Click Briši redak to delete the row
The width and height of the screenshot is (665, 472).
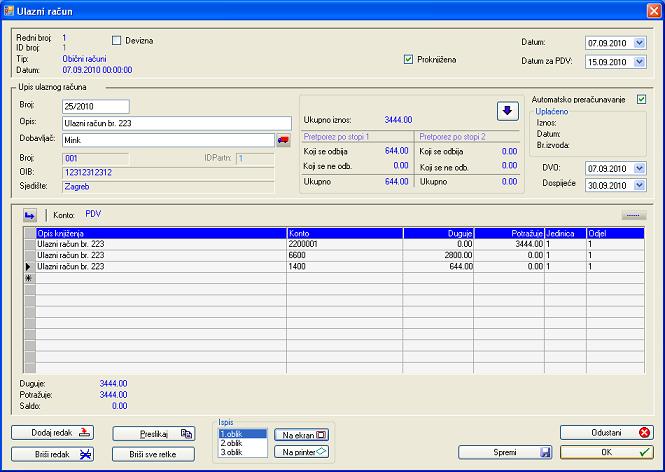[x=53, y=453]
